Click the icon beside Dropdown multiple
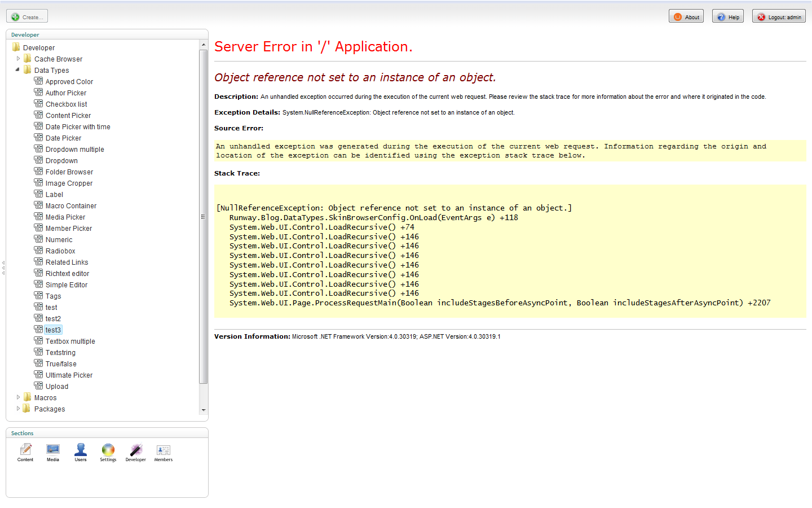The width and height of the screenshot is (812, 508). pyautogui.click(x=38, y=149)
